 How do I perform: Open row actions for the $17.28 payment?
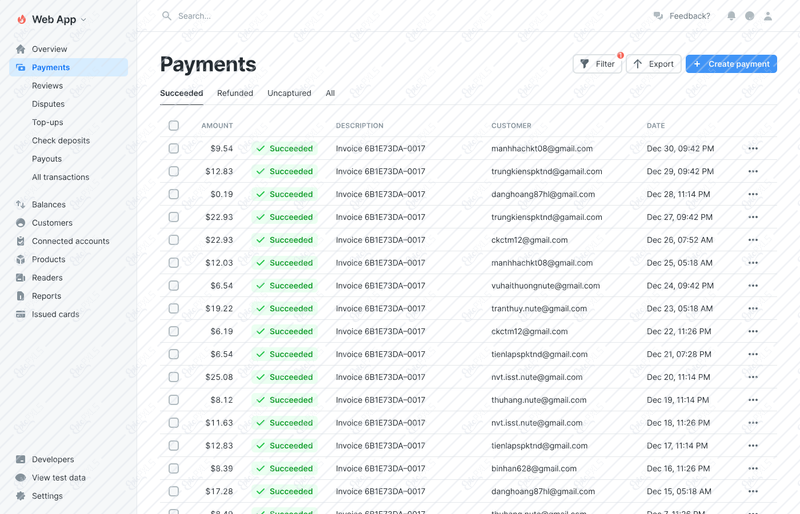click(753, 492)
